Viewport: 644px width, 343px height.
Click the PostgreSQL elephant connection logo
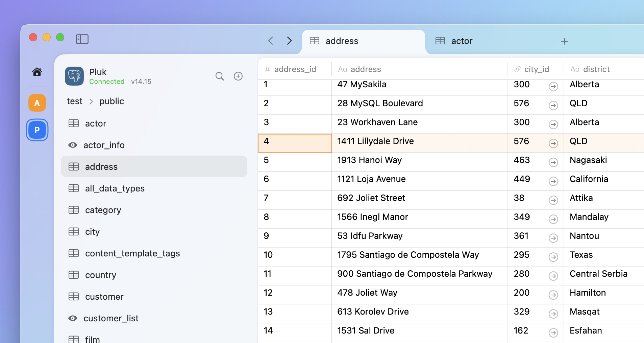74,76
